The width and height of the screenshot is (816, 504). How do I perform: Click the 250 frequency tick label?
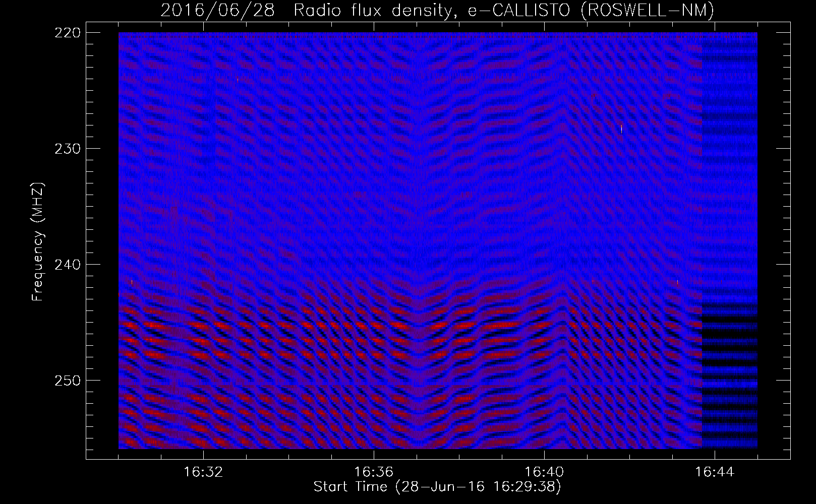coord(67,381)
